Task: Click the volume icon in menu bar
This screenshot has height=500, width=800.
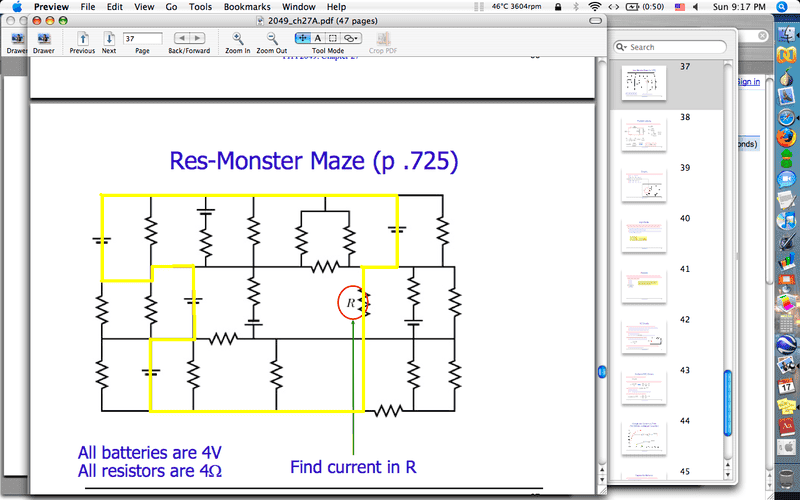Action: (696, 7)
